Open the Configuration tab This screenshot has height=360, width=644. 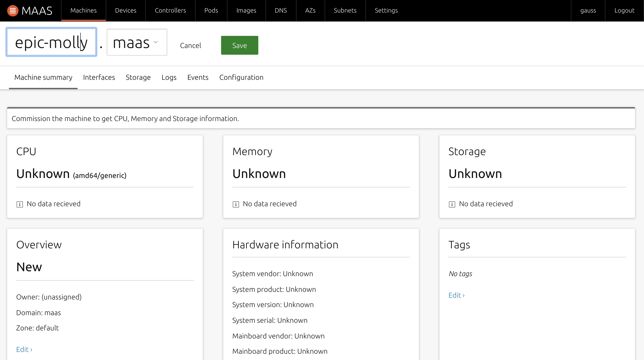(x=241, y=78)
